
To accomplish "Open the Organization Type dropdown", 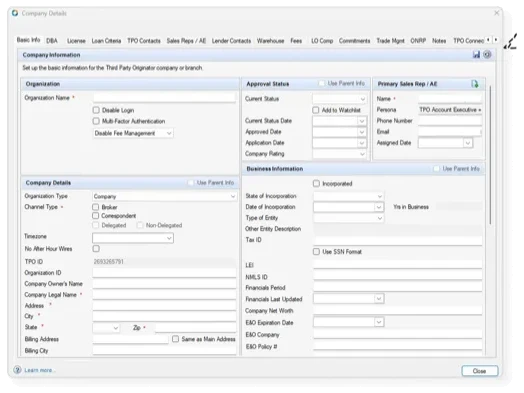I will click(x=164, y=196).
